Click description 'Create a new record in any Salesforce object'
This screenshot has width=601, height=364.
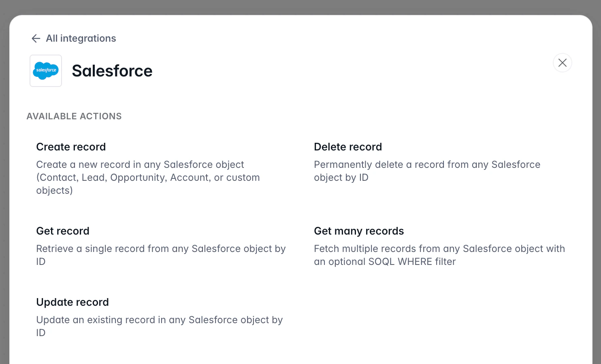pyautogui.click(x=148, y=178)
